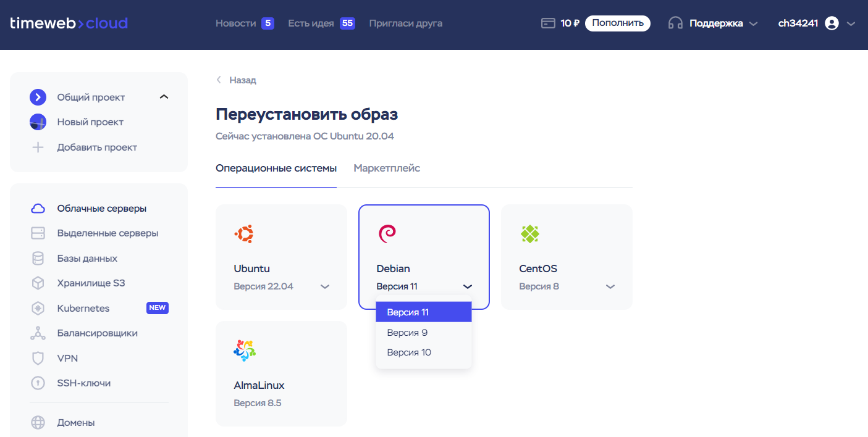Click the NEW badge beside Kubernetes
Screen dimensions: 868x437
coord(158,308)
